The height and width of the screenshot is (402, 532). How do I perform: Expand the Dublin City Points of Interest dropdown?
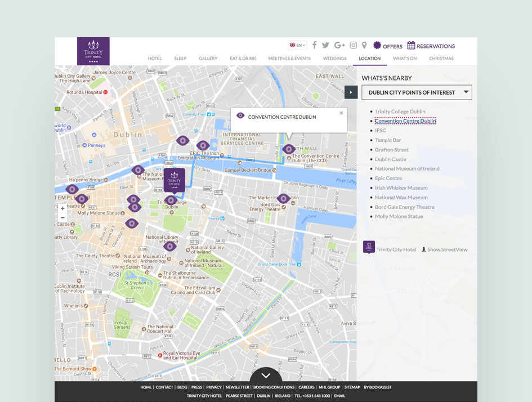point(417,92)
